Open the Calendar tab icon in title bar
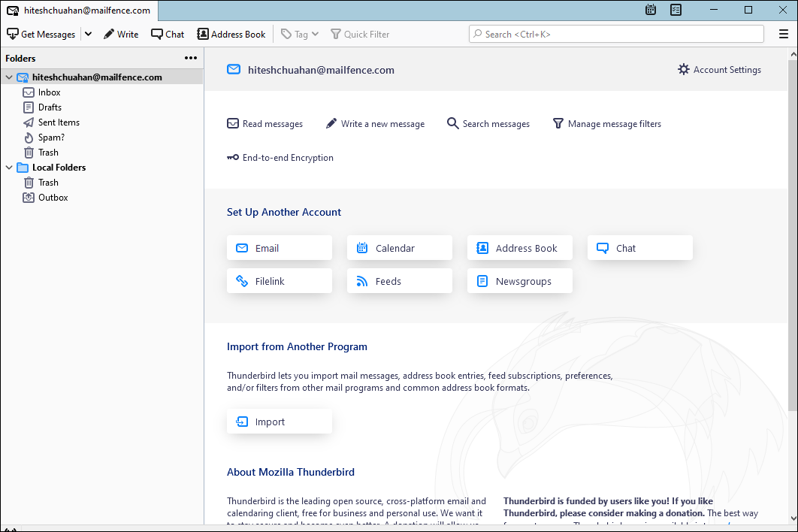Viewport: 798px width, 532px height. pyautogui.click(x=651, y=10)
